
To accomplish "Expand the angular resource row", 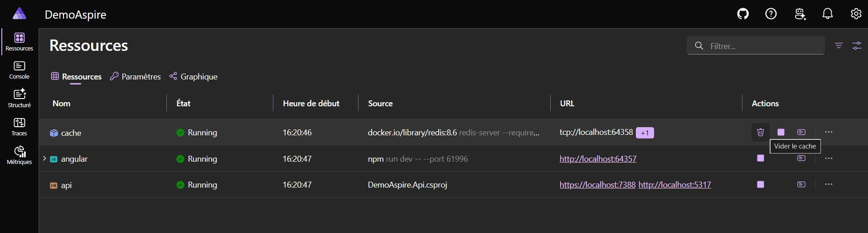I will [x=44, y=159].
